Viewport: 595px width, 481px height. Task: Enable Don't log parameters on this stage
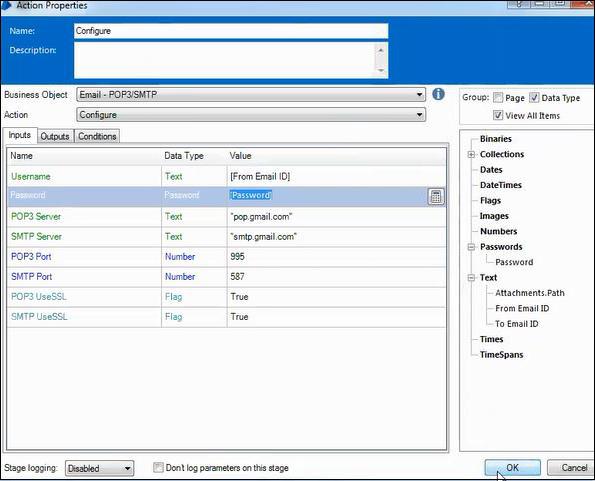pyautogui.click(x=158, y=467)
